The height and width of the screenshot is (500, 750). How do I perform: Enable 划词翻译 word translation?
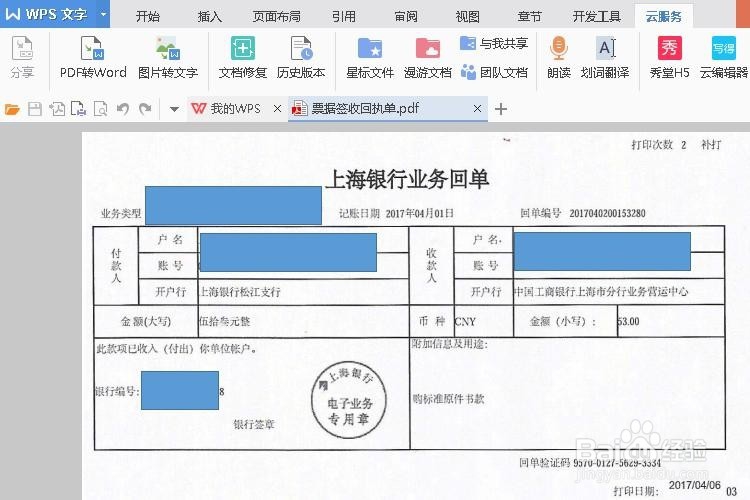(x=605, y=56)
